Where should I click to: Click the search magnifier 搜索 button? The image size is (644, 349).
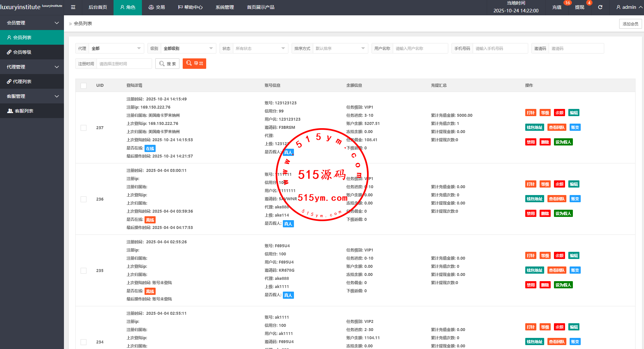[x=167, y=64]
